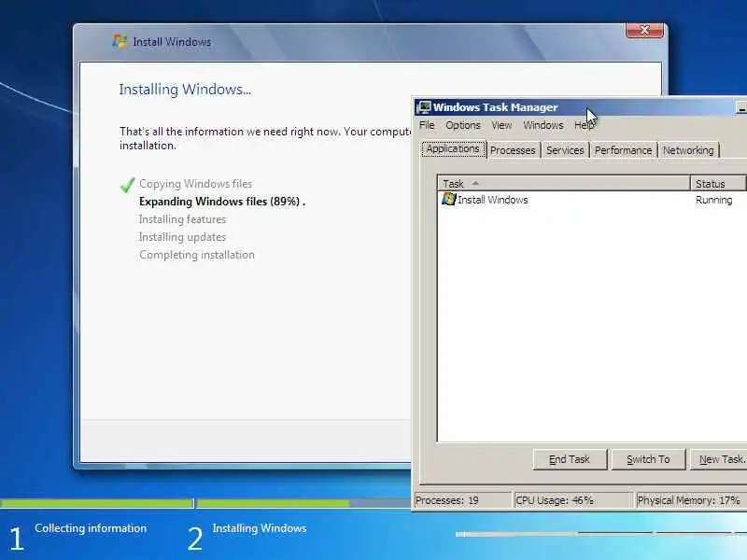
Task: Click the CPU Usage: 46% status entry
Action: (573, 500)
